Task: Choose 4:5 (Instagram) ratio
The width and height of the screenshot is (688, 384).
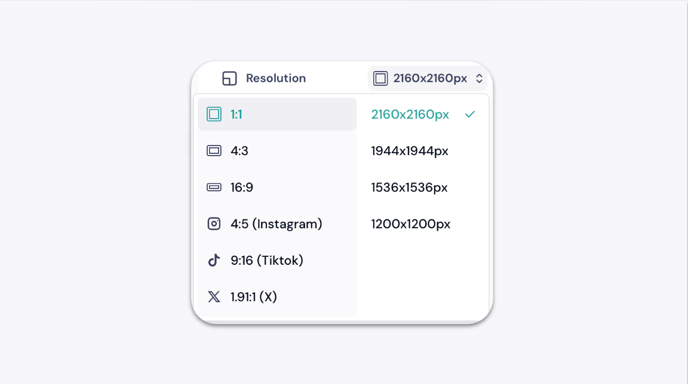Action: tap(277, 224)
